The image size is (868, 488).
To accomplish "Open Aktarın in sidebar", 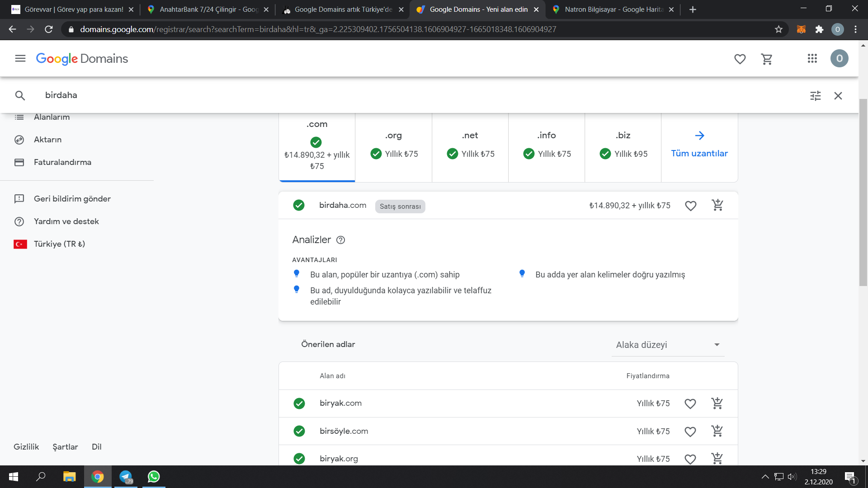I will click(x=47, y=140).
